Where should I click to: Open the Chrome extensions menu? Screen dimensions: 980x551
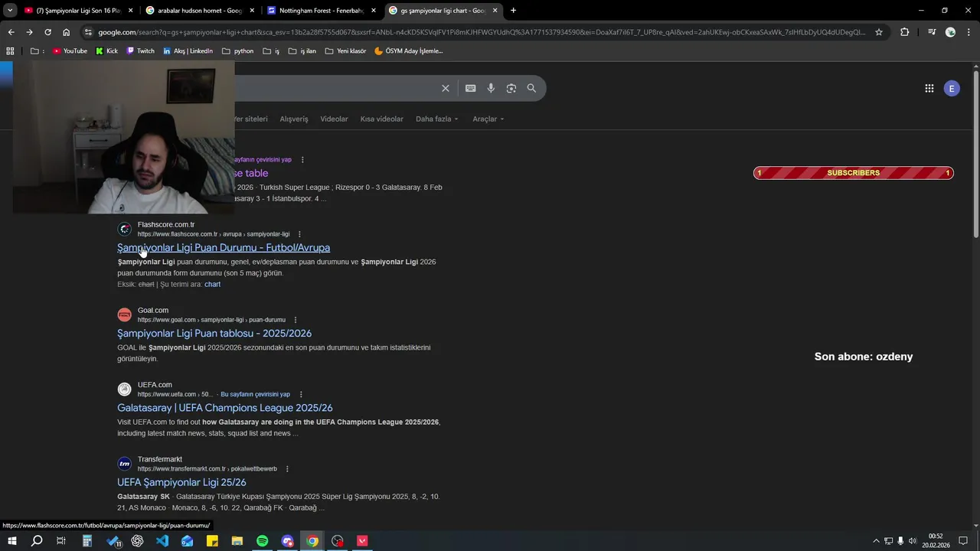(904, 32)
